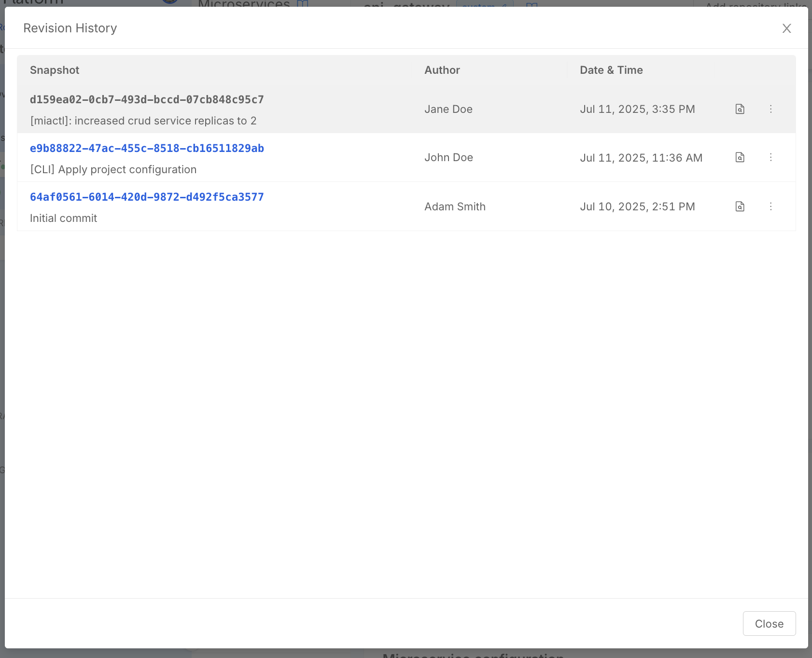Click date Jul 11, 2025, 11:36 AM
The height and width of the screenshot is (658, 812).
[x=641, y=158]
